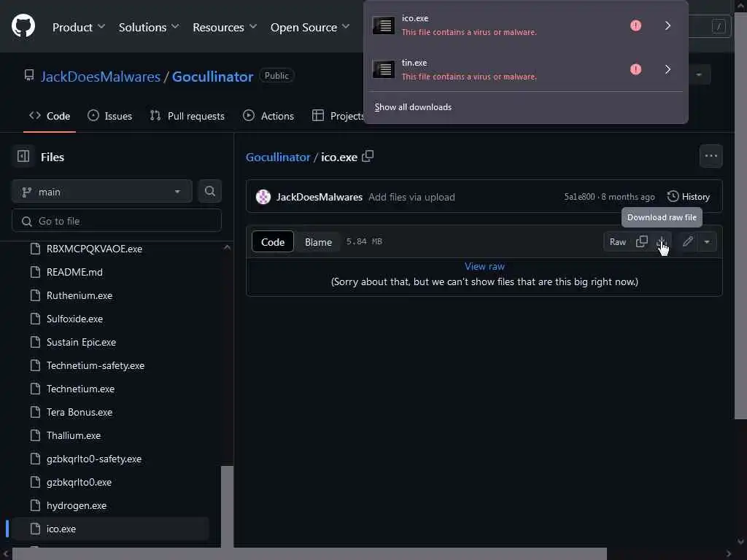Collapse the Files tree side panel icon
The image size is (747, 560).
pos(23,156)
